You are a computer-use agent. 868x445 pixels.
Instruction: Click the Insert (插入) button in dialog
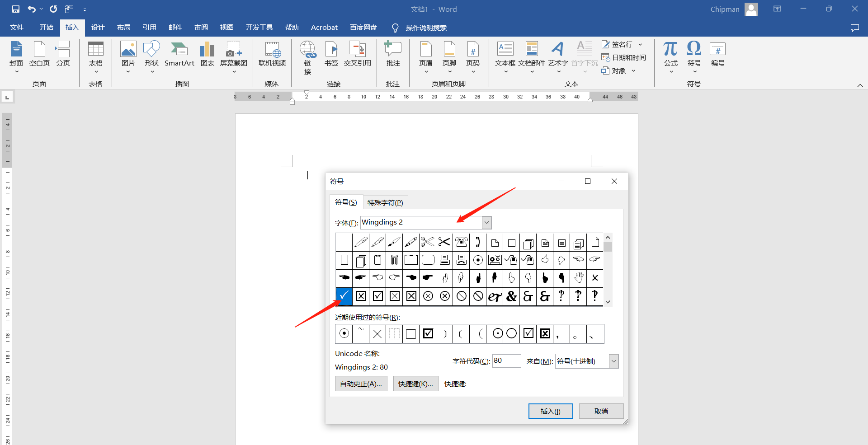click(551, 411)
